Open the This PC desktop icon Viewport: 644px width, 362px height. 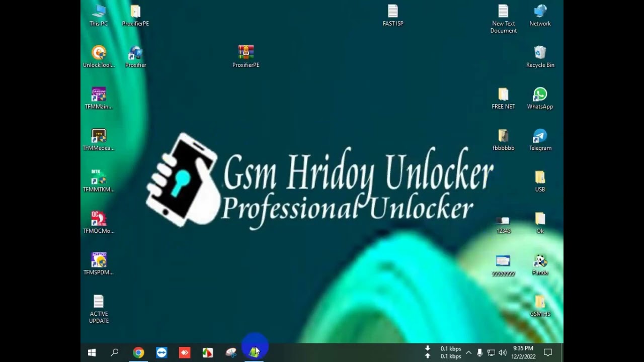99,15
